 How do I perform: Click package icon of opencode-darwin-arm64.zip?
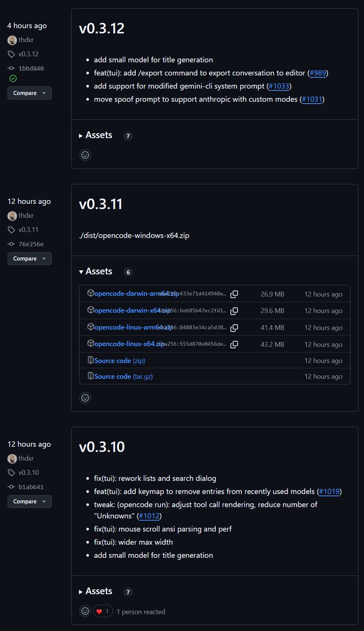[90, 293]
